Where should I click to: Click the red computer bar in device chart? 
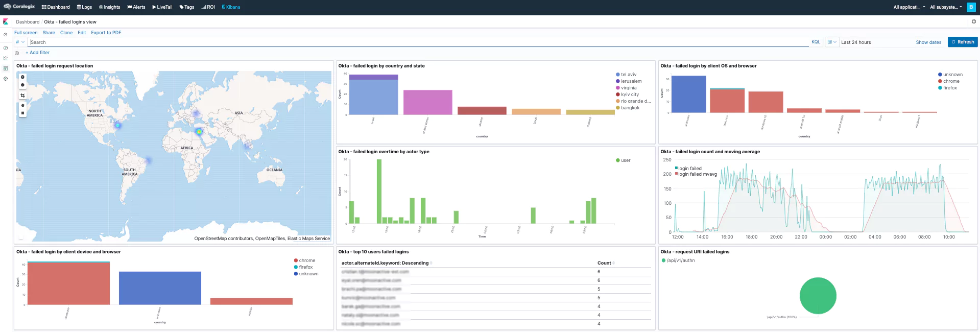(68, 283)
